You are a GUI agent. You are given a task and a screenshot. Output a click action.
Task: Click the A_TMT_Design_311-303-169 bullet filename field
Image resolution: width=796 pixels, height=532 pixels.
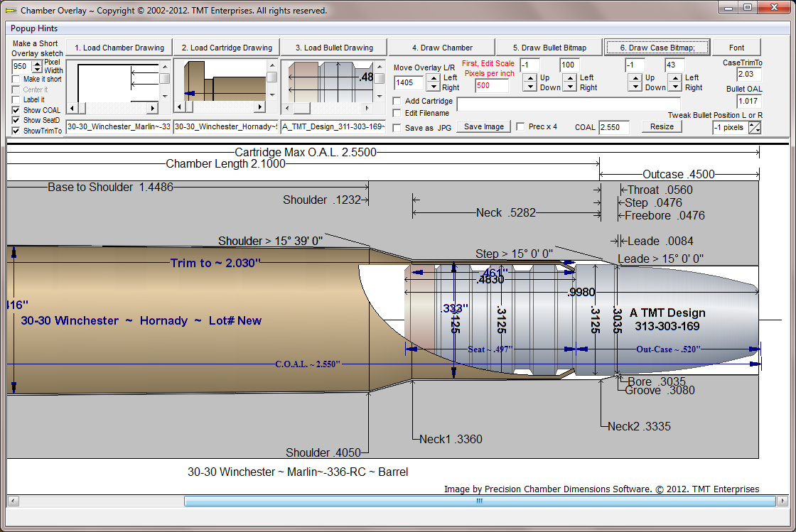(333, 127)
